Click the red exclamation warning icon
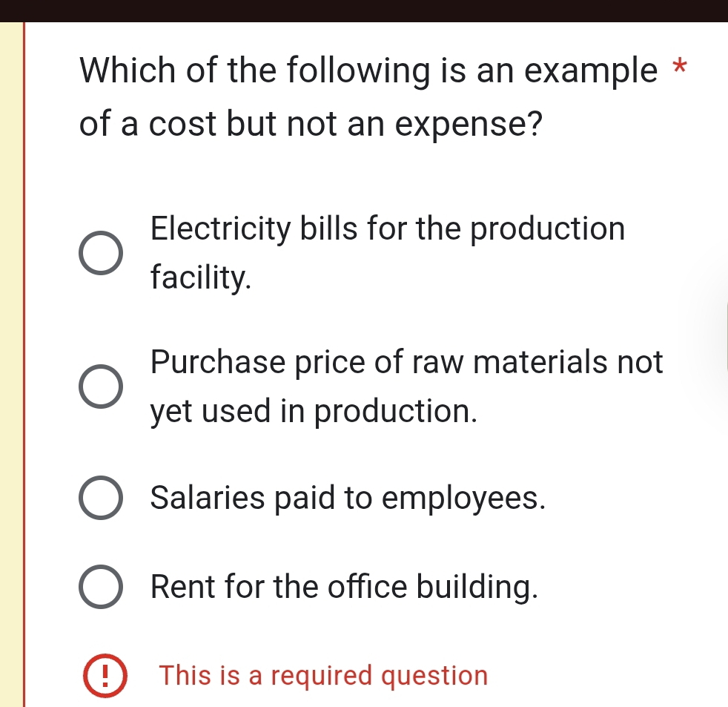Viewport: 728px width, 707px height. 105,676
